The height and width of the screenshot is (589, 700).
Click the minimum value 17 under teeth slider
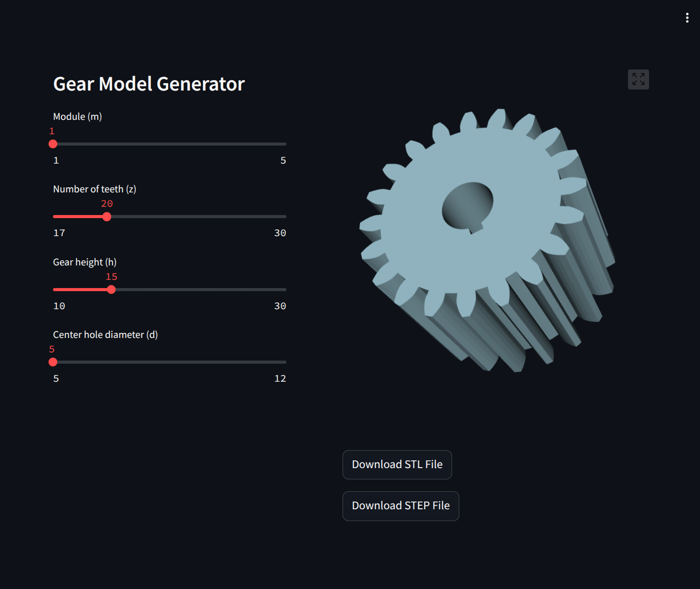point(59,233)
